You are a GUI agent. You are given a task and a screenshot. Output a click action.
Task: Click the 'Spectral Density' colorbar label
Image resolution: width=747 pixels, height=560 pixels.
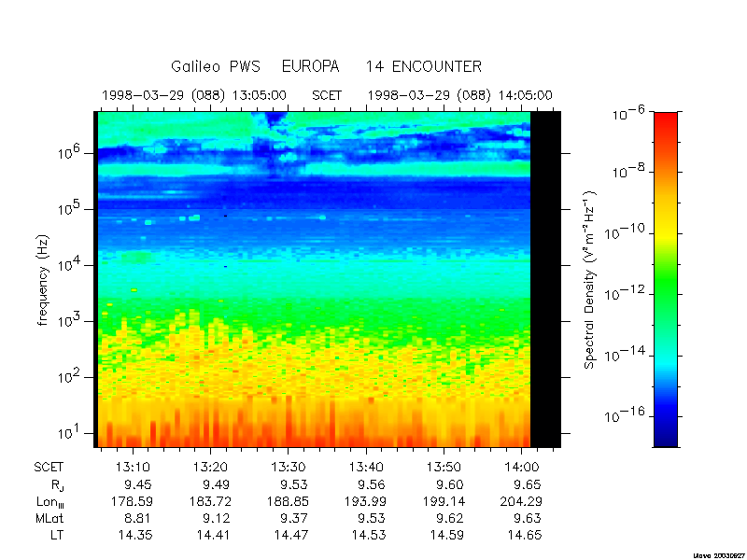pyautogui.click(x=590, y=280)
